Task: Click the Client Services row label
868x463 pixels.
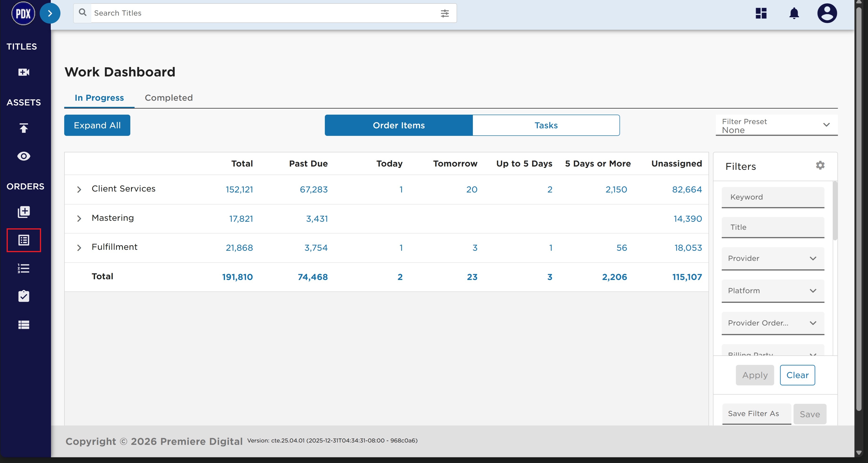Action: tap(123, 188)
